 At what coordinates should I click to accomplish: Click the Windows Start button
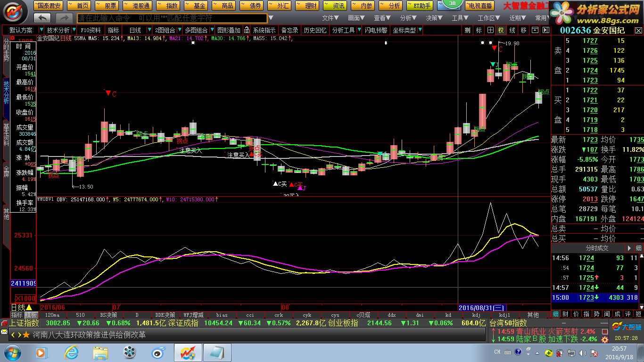pyautogui.click(x=12, y=352)
